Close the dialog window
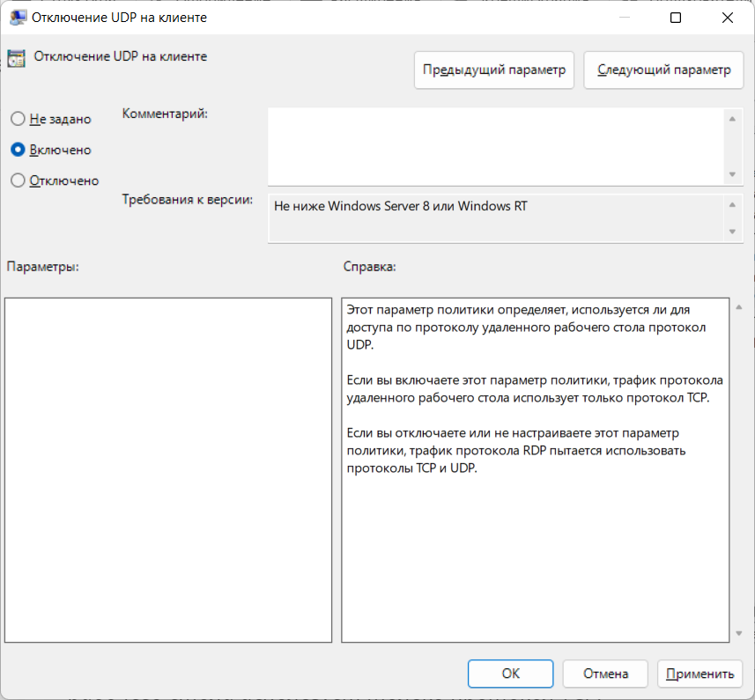This screenshot has width=755, height=700. 728,18
